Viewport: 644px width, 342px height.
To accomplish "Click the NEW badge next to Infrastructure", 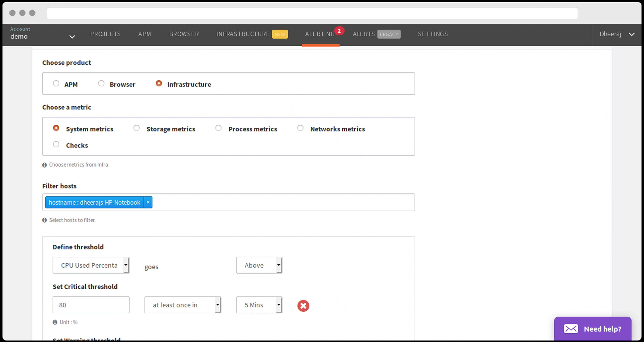I will coord(280,35).
